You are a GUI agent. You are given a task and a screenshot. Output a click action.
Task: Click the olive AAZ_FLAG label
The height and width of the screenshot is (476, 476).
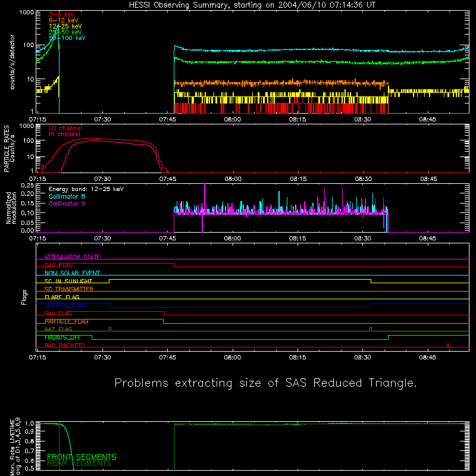tap(58, 330)
